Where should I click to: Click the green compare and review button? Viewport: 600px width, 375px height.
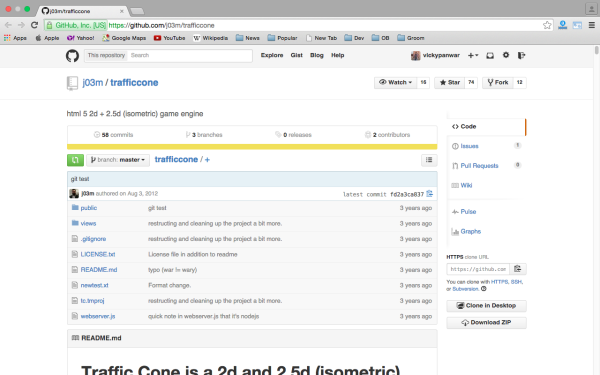click(x=75, y=160)
